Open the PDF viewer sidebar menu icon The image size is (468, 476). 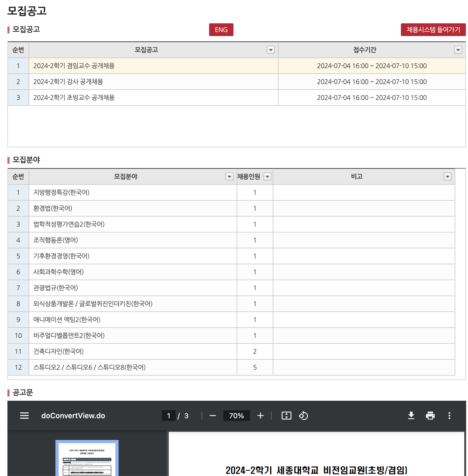pyautogui.click(x=24, y=416)
